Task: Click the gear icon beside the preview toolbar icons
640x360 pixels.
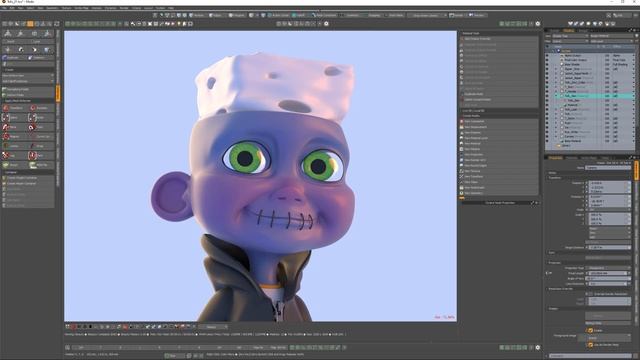Action: click(x=326, y=24)
